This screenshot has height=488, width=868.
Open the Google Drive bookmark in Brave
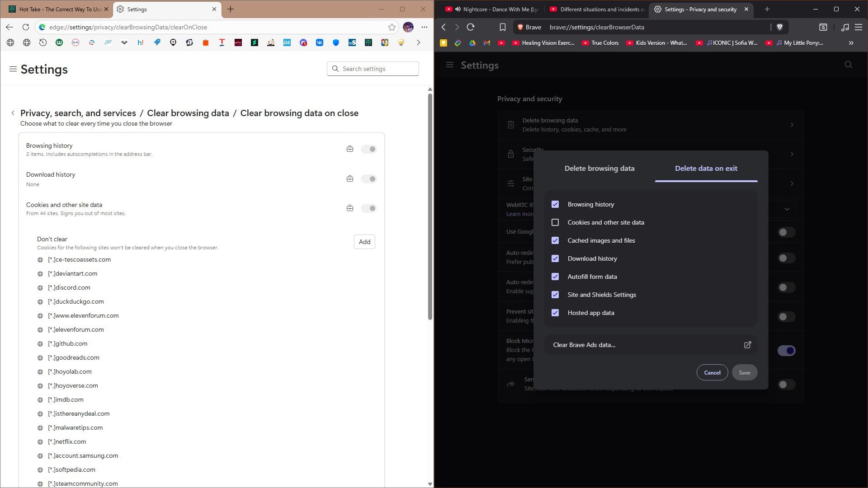[x=472, y=43]
